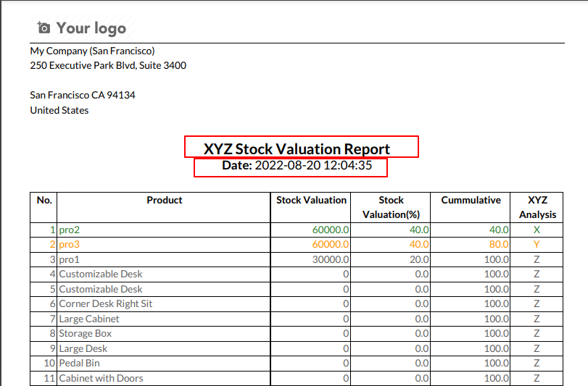Click row number 11
The image size is (588, 386).
[x=49, y=378]
